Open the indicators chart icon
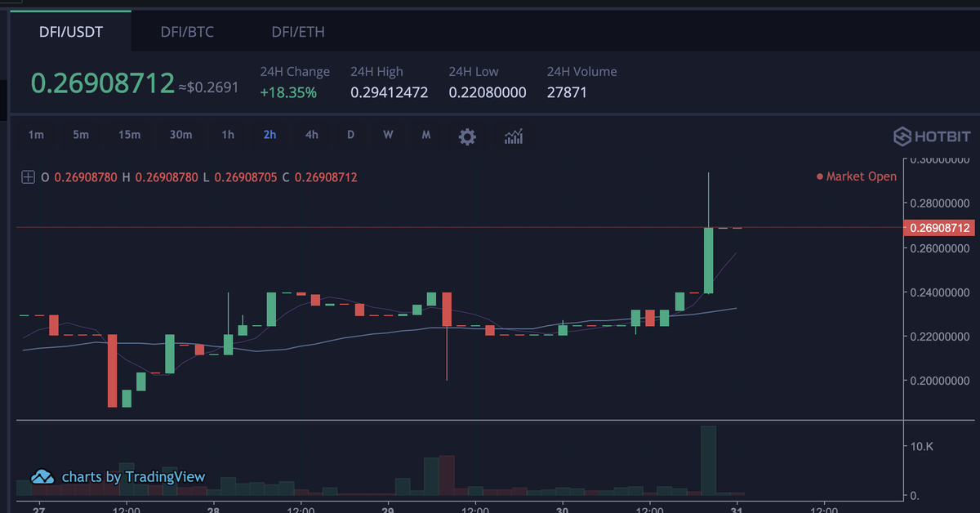 tap(514, 136)
